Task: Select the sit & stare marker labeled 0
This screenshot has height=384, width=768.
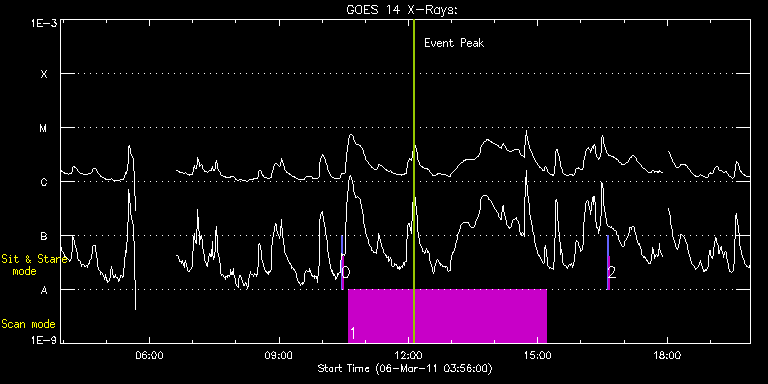Action: click(342, 263)
